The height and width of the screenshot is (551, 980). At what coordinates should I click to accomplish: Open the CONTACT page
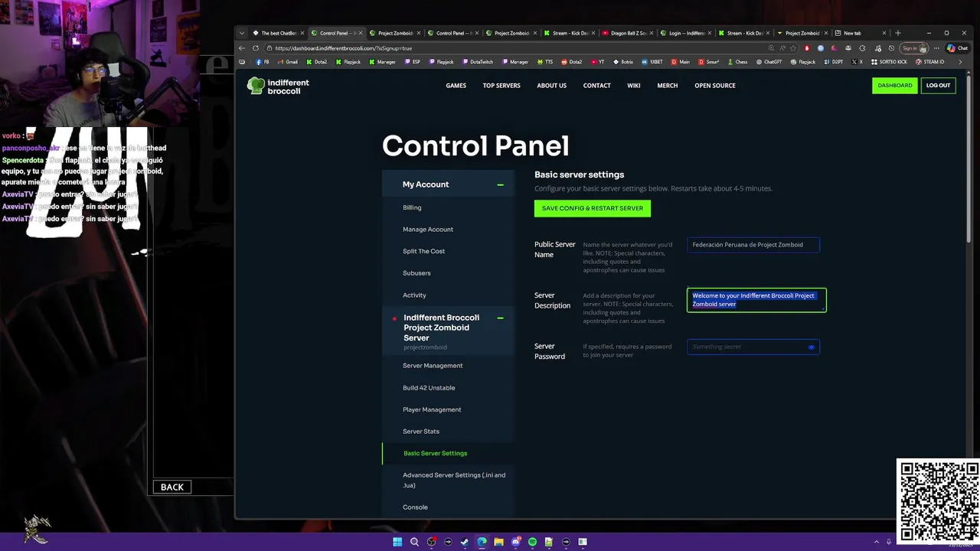[x=597, y=86]
